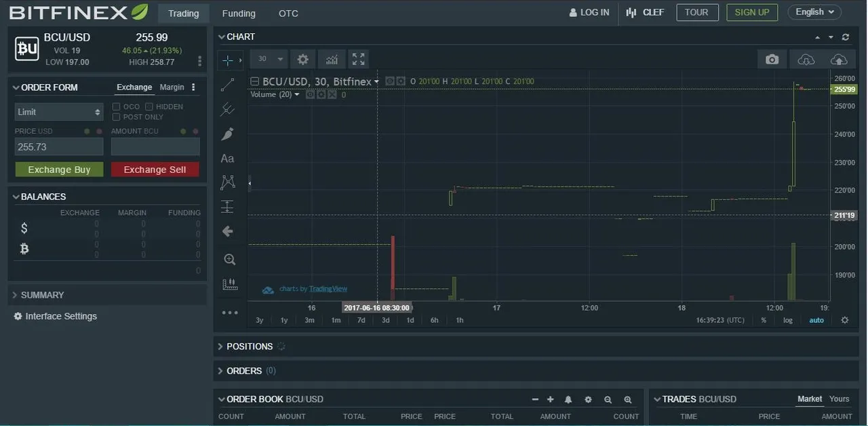Screen dimensions: 868x426
Task: Select the brush drawing tool
Action: point(228,134)
